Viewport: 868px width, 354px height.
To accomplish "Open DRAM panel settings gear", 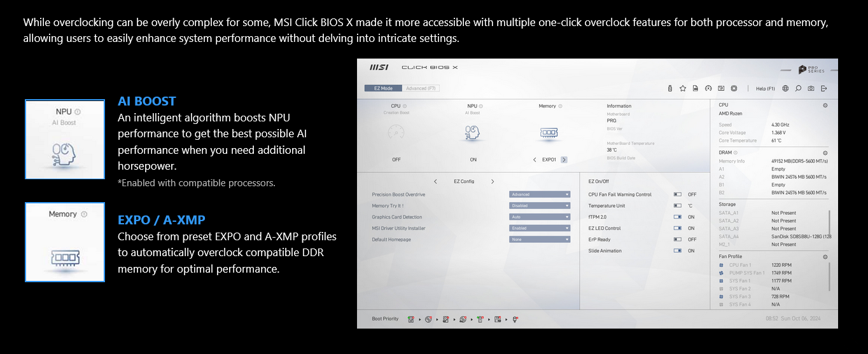I will click(825, 153).
